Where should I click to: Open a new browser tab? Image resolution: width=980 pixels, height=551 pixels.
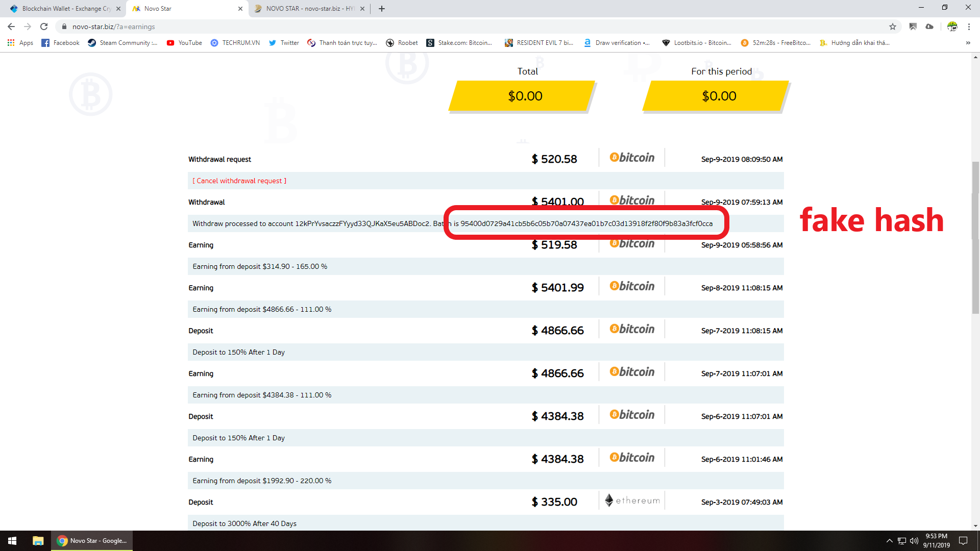[382, 9]
